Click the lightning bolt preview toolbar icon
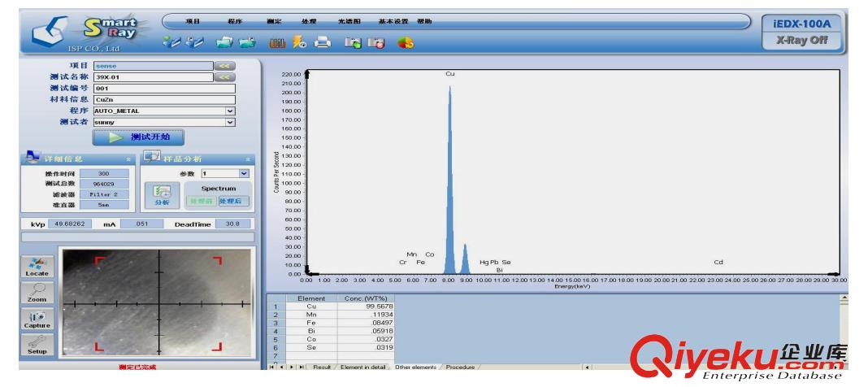Viewport: 868px width, 387px height. point(299,42)
